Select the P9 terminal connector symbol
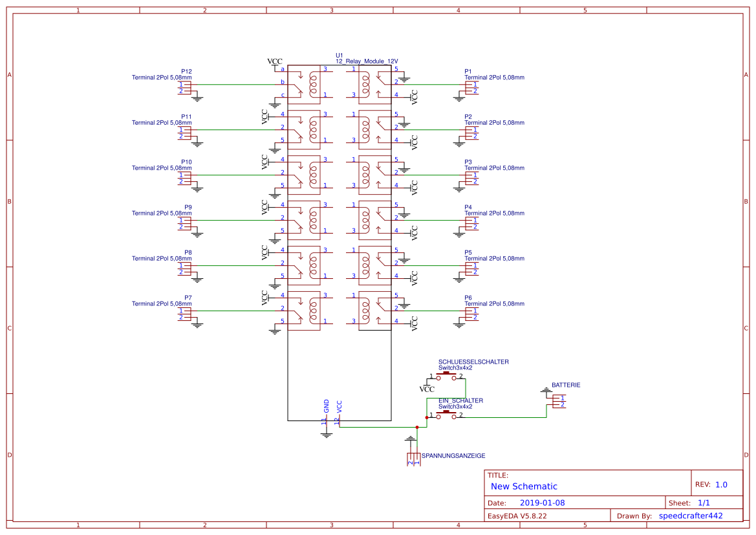 185,223
